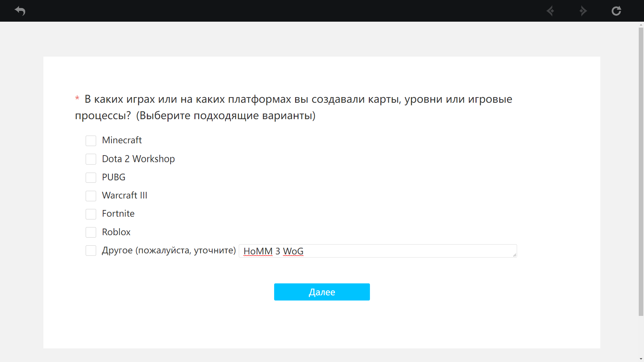Click the Warcraft III label
Image resolution: width=644 pixels, height=362 pixels.
coord(124,195)
